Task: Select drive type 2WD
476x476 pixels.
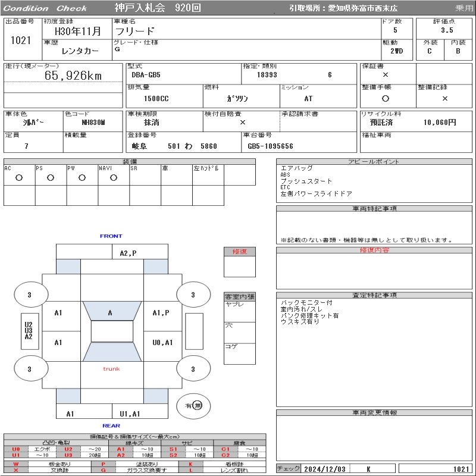Action: [x=396, y=51]
